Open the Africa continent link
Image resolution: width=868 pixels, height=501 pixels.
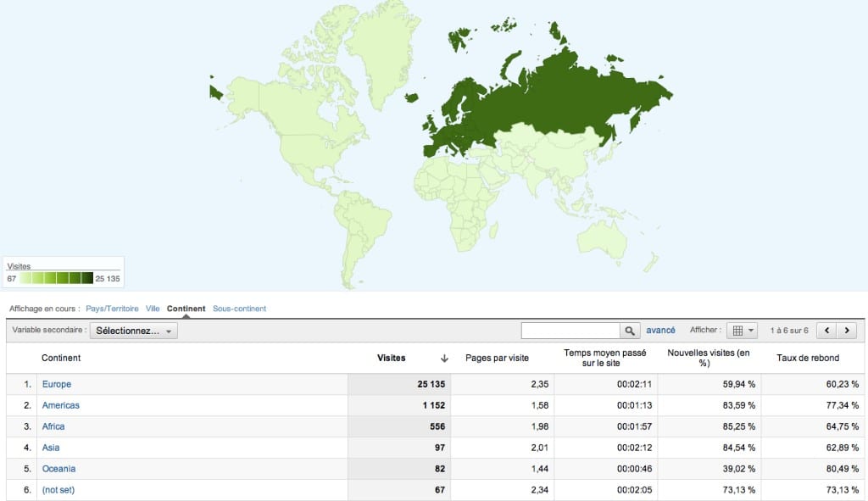pos(53,426)
